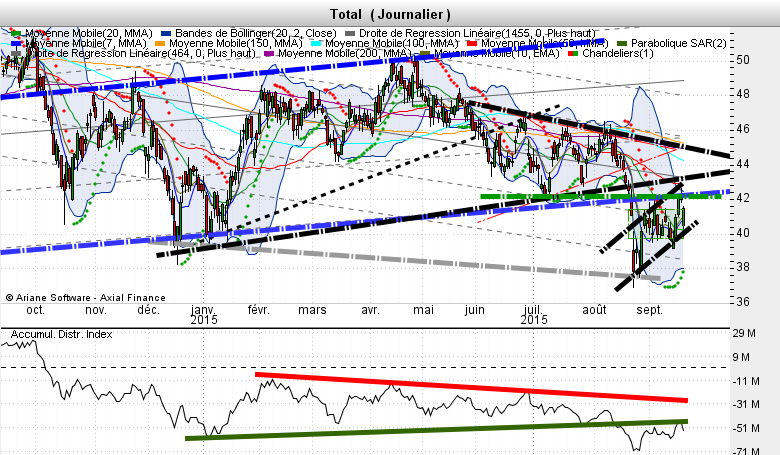Click the price axis value '50'
The image size is (780, 455).
pyautogui.click(x=743, y=60)
